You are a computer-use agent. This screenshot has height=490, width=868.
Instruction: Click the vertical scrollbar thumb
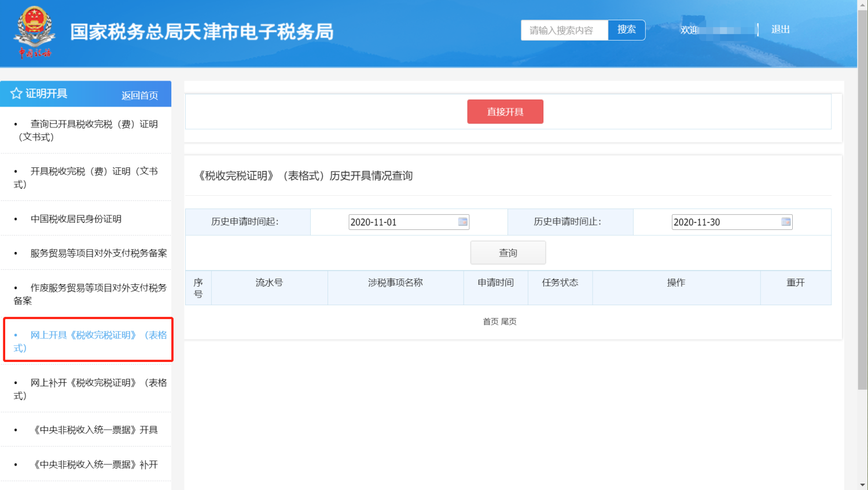863,200
